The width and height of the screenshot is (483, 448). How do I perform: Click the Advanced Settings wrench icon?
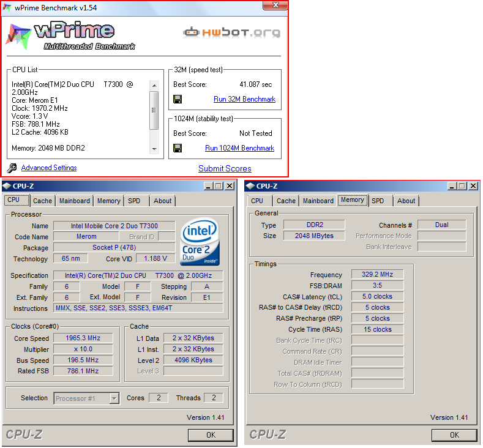[12, 168]
